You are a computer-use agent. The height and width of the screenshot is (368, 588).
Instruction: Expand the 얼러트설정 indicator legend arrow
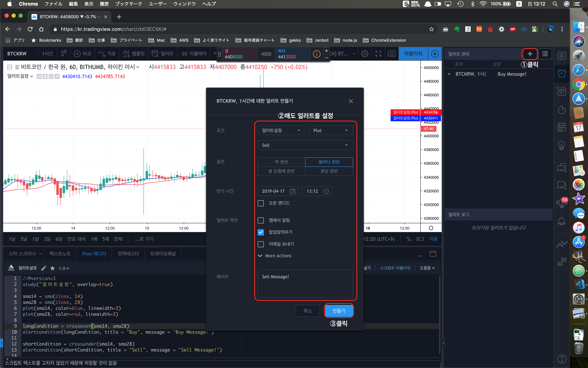[31, 76]
